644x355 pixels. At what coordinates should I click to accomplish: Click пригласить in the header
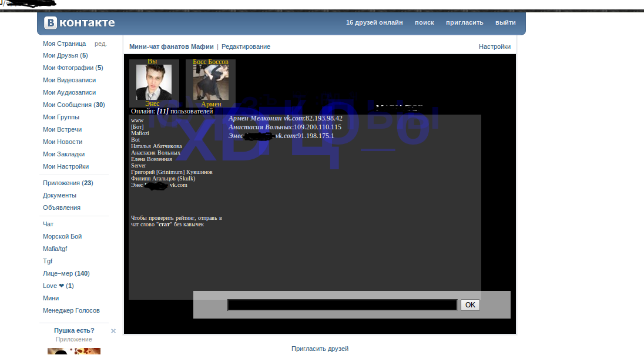[464, 23]
